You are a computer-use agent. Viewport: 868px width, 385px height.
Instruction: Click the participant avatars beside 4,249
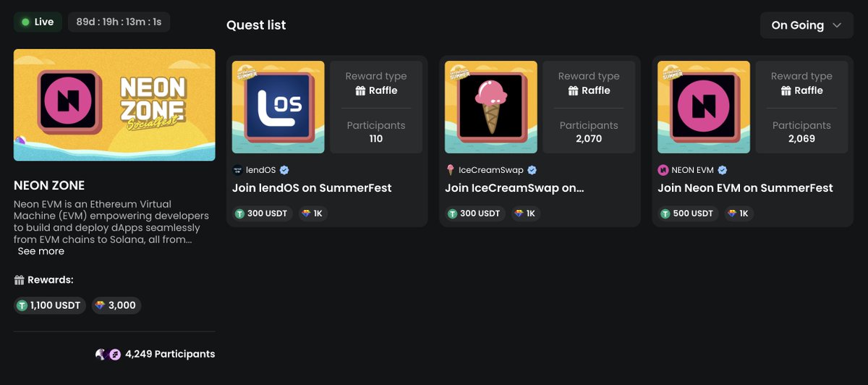pyautogui.click(x=108, y=355)
